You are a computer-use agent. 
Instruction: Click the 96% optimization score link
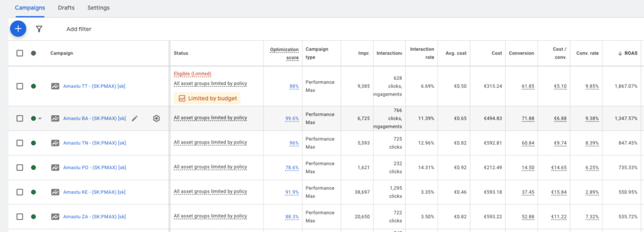[294, 143]
